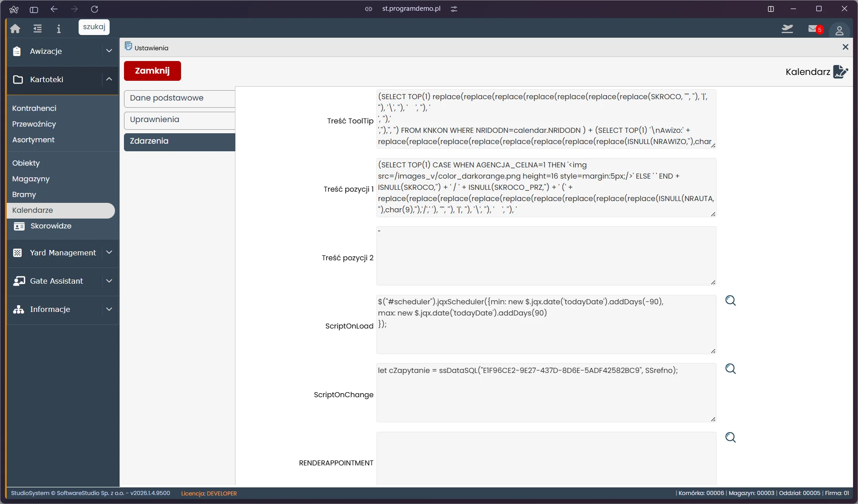The image size is (858, 504).
Task: Go to the home icon in the top toolbar
Action: [x=15, y=29]
